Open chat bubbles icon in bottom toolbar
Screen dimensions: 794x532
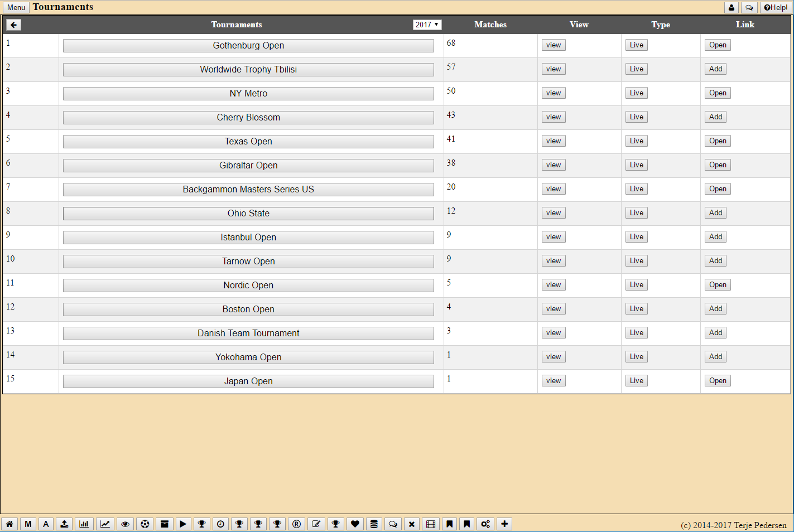point(393,524)
